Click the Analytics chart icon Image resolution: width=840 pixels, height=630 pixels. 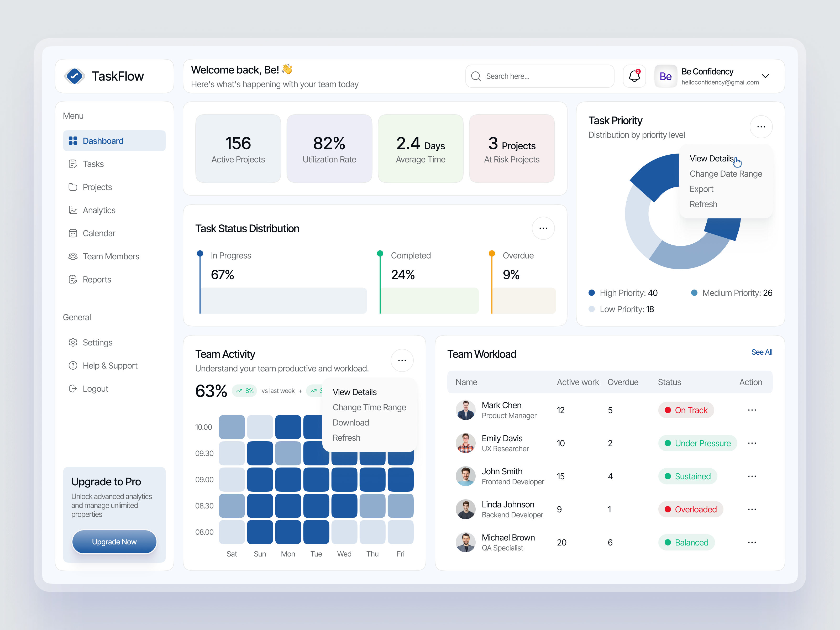click(73, 210)
